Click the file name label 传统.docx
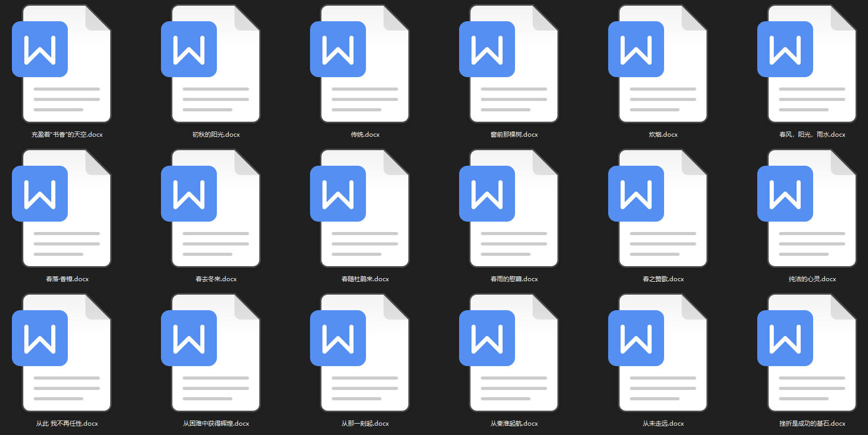 [365, 135]
